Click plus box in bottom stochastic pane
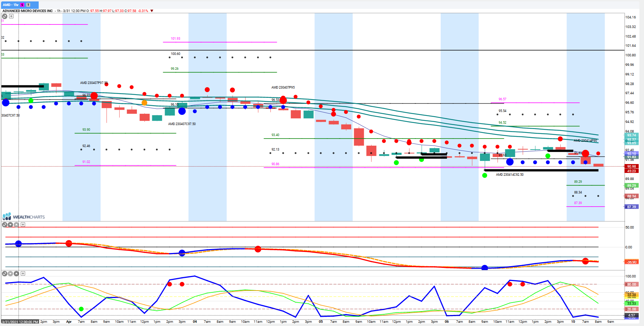 [x=23, y=274]
